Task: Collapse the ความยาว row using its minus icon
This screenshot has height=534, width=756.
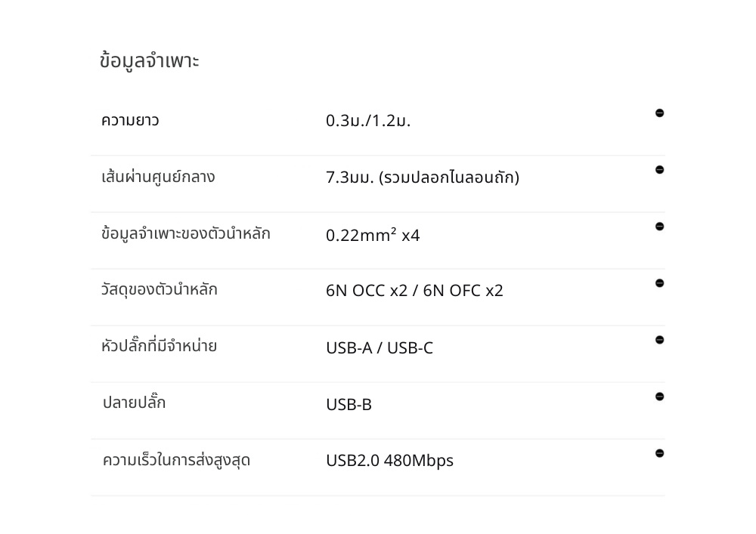Action: click(659, 113)
